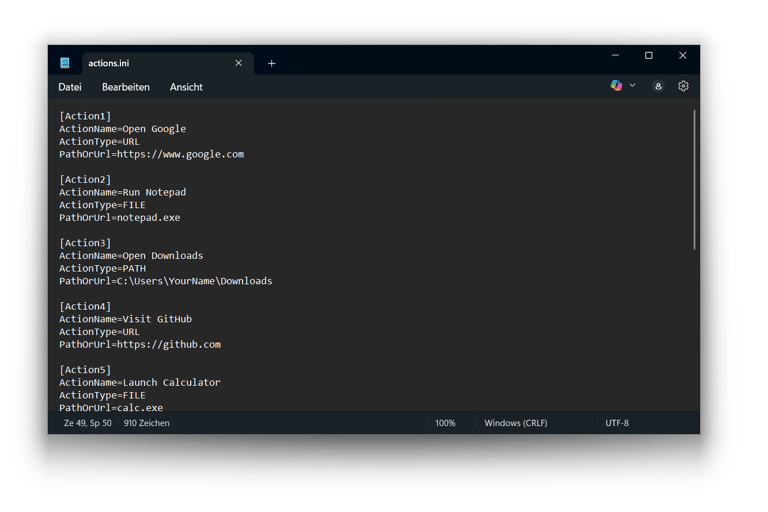Maximize the Notepad window
Screen dimensions: 768x512
pyautogui.click(x=648, y=55)
